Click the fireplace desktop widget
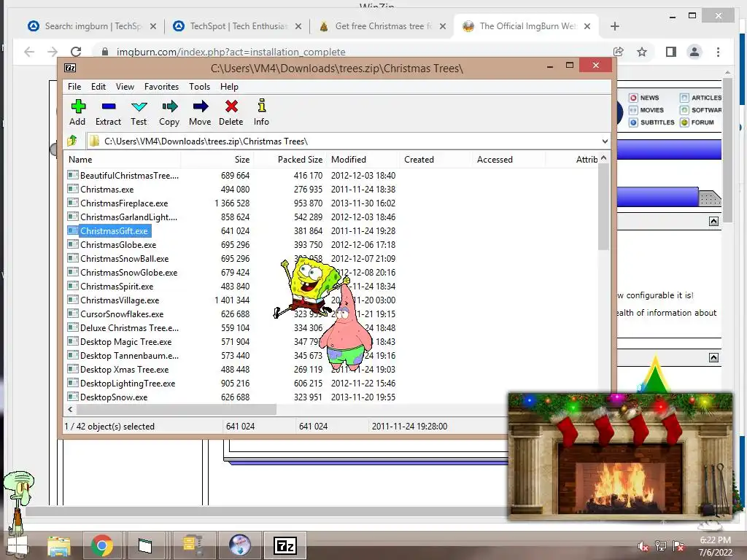 click(x=620, y=456)
